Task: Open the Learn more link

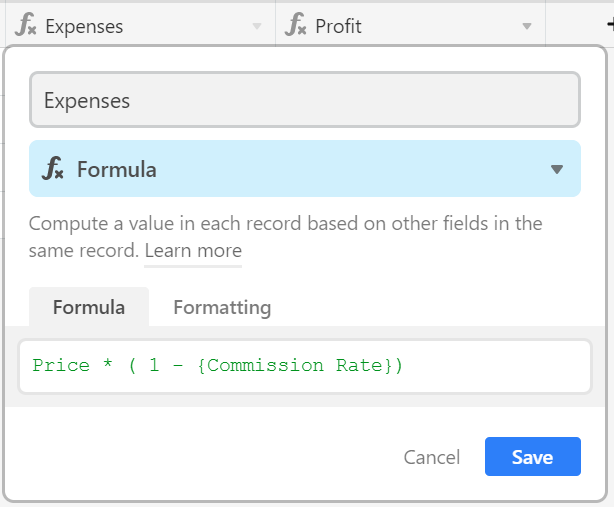Action: [193, 250]
